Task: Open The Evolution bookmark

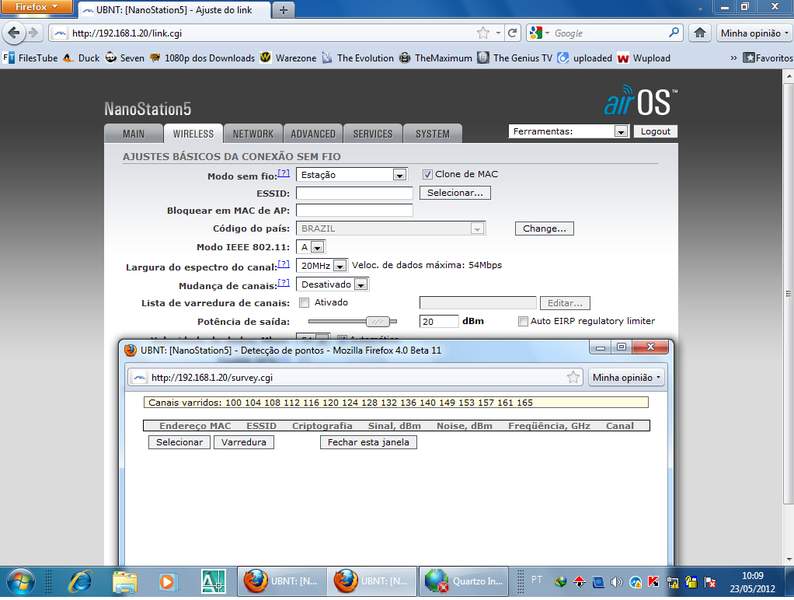Action: (358, 58)
